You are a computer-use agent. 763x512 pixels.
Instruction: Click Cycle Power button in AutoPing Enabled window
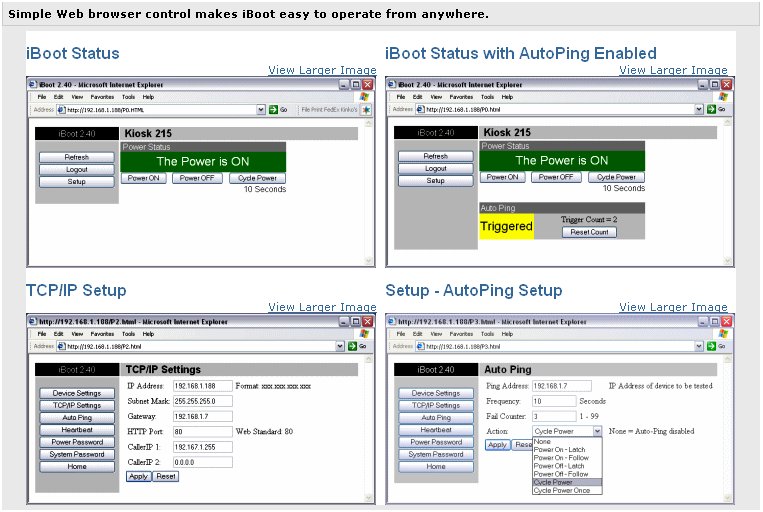pos(617,177)
